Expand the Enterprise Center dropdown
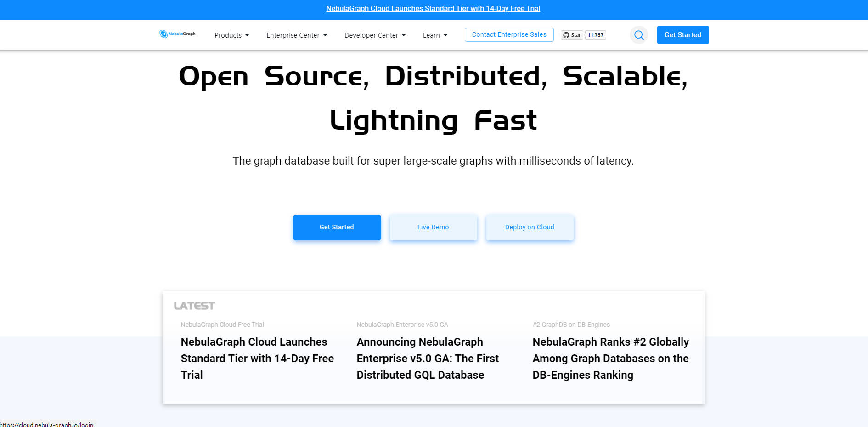 point(297,35)
